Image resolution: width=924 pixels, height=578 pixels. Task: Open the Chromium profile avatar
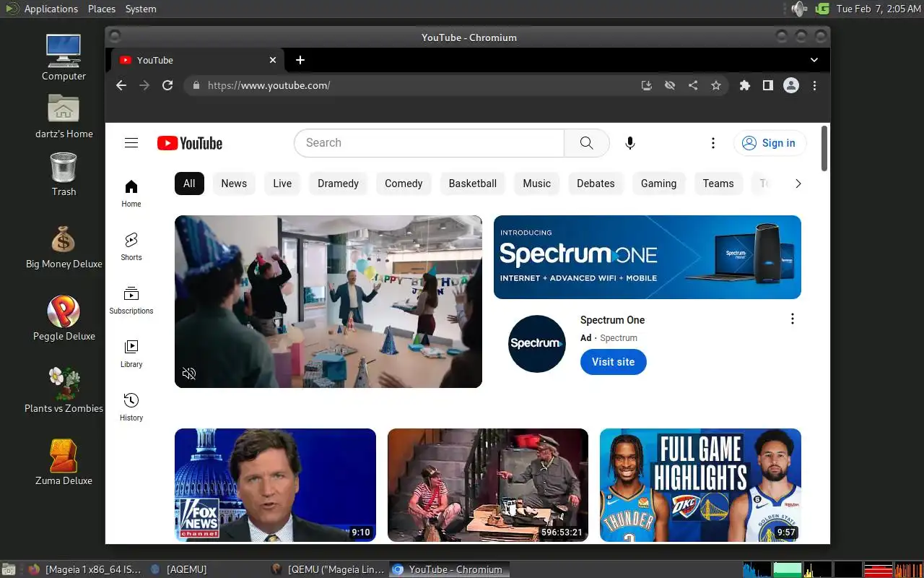(x=791, y=85)
